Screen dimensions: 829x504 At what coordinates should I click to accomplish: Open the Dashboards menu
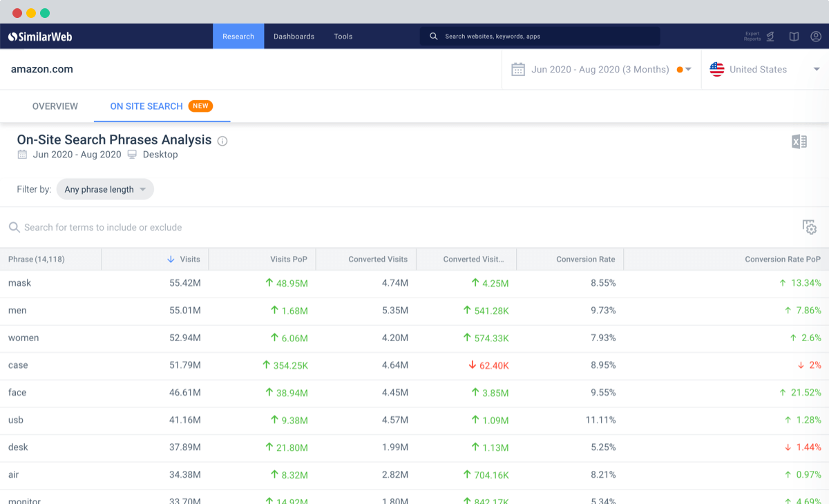tap(294, 37)
